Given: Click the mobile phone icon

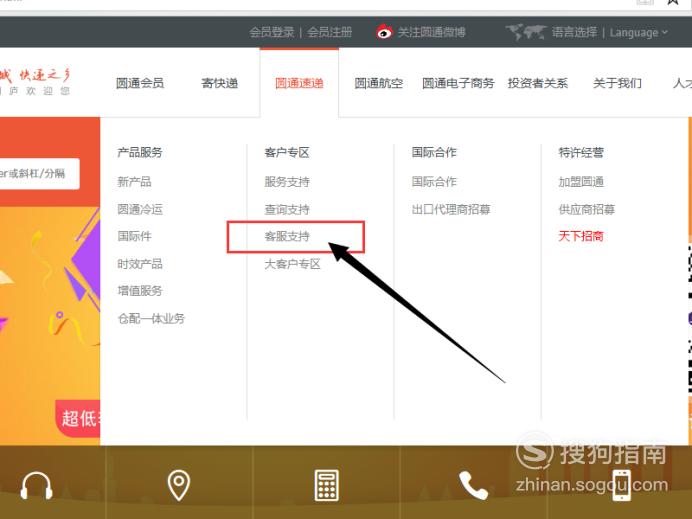Looking at the screenshot, I should [x=621, y=485].
